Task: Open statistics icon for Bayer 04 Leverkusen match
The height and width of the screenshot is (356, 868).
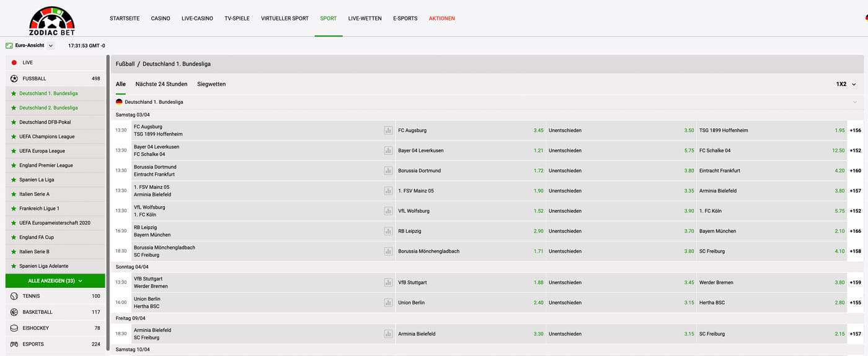Action: click(x=388, y=150)
